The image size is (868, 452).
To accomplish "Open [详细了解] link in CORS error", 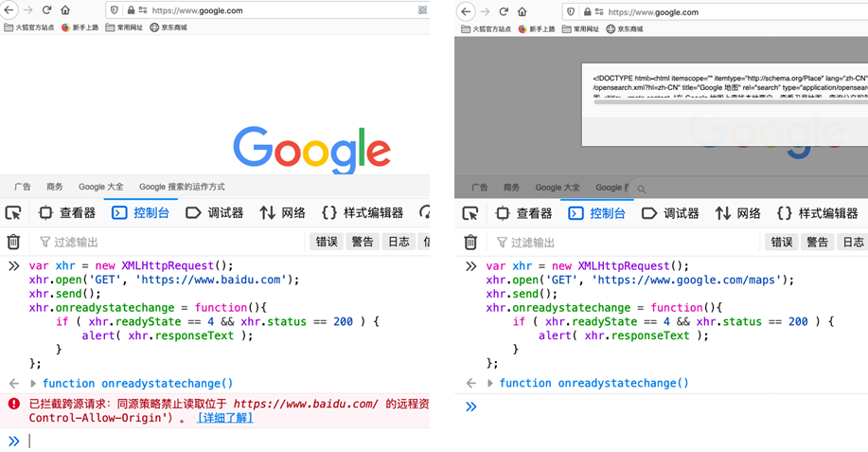I will click(x=225, y=418).
